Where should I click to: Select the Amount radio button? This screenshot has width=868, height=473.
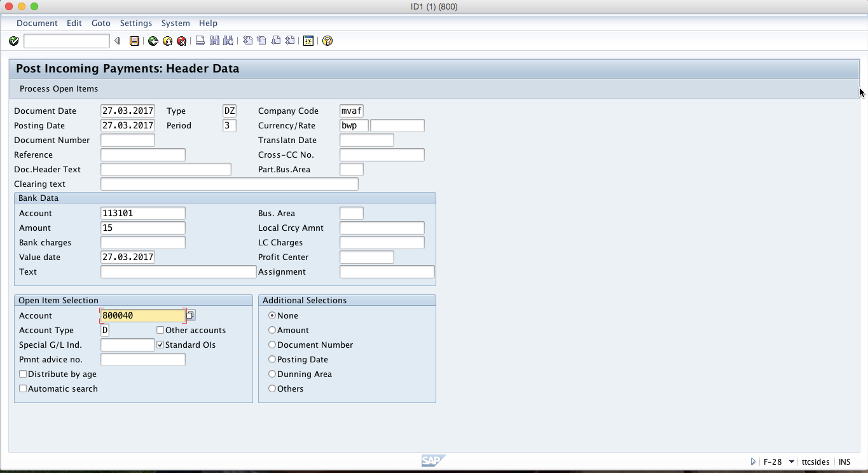(x=272, y=330)
